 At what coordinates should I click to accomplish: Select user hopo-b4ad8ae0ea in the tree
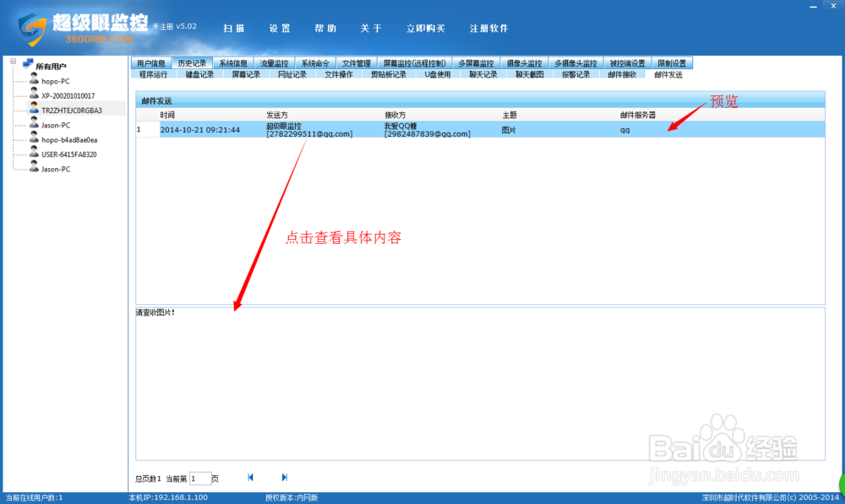69,140
